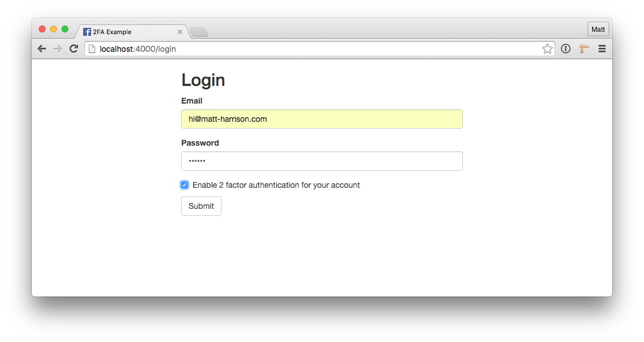Image resolution: width=644 pixels, height=342 pixels.
Task: Click the page info icon in address bar
Action: (92, 49)
